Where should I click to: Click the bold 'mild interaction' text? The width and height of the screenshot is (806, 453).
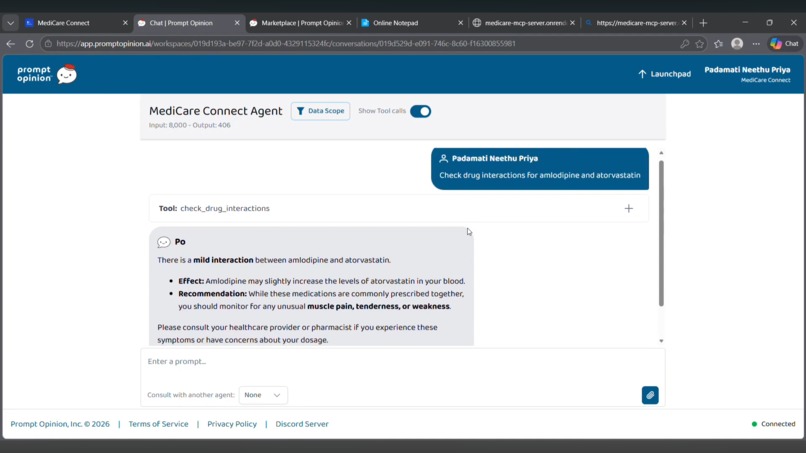223,260
